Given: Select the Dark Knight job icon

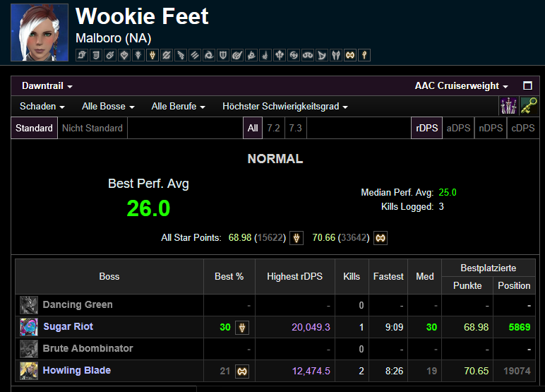Looking at the screenshot, I should pos(138,55).
